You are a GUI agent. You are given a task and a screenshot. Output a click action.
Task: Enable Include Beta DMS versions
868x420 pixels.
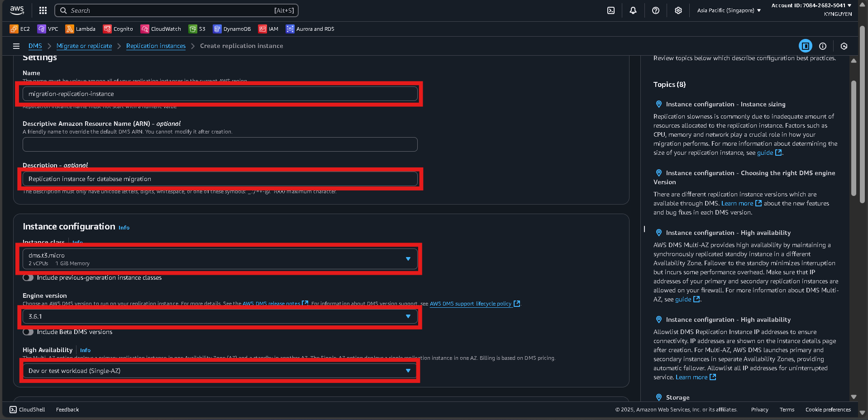coord(28,332)
